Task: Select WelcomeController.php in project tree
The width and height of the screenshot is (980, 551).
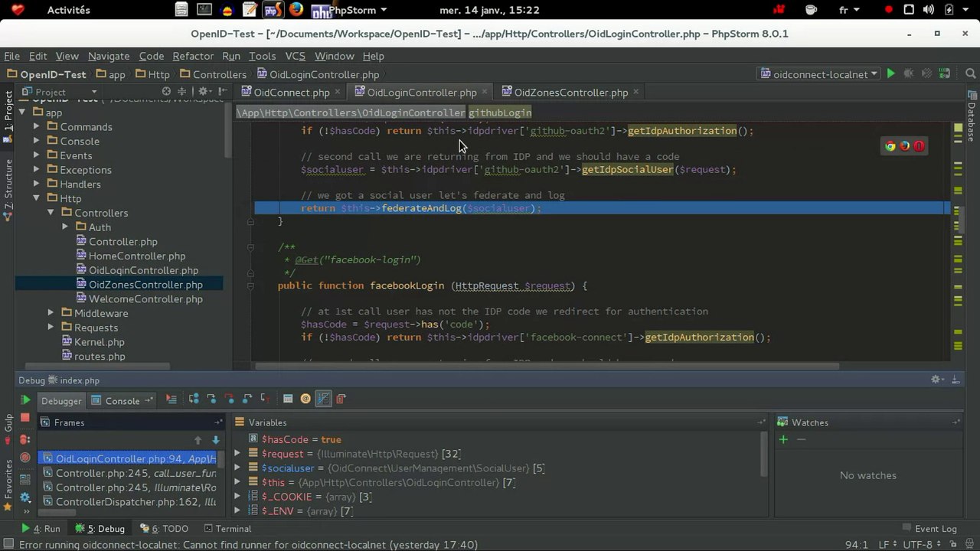Action: point(139,298)
